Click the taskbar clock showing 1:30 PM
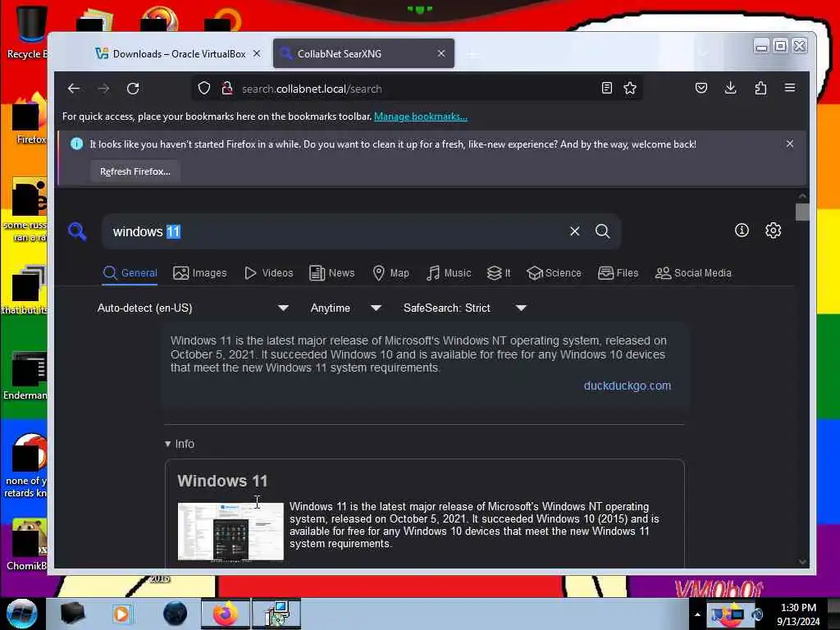840x630 pixels. point(798,614)
